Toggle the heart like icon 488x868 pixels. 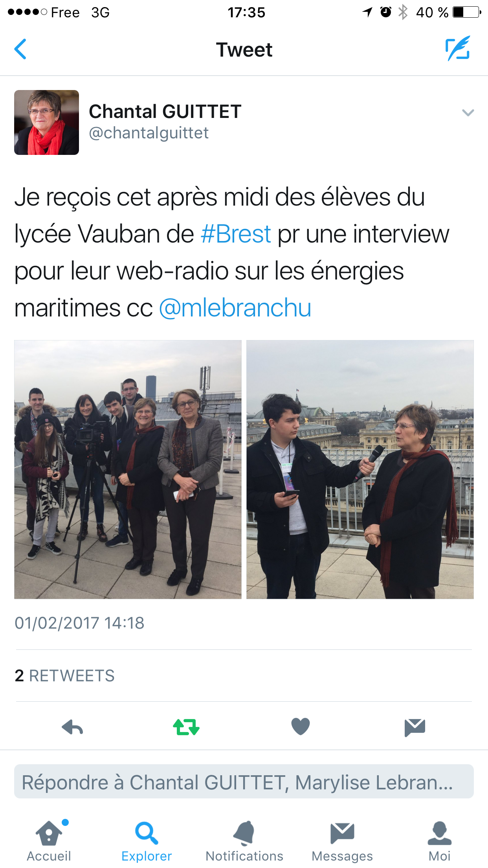pyautogui.click(x=301, y=726)
